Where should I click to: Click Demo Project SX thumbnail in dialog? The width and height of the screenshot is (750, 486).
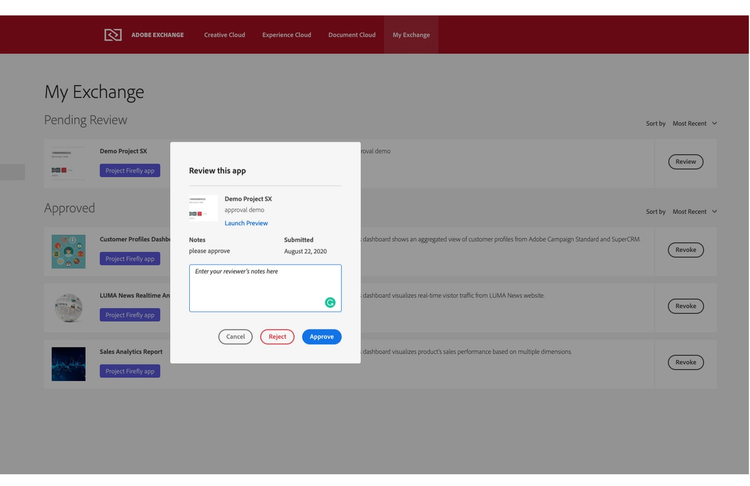[203, 208]
